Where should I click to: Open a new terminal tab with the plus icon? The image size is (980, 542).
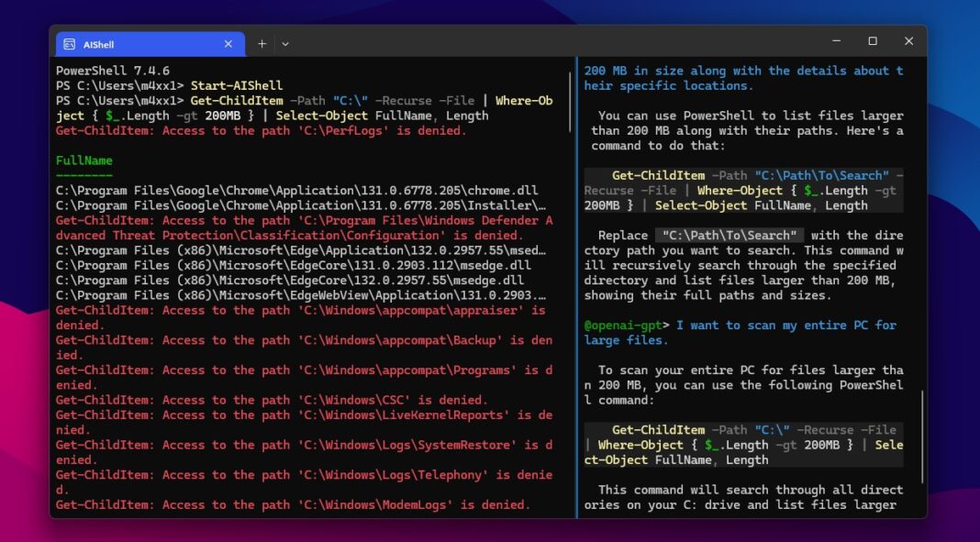[x=262, y=43]
